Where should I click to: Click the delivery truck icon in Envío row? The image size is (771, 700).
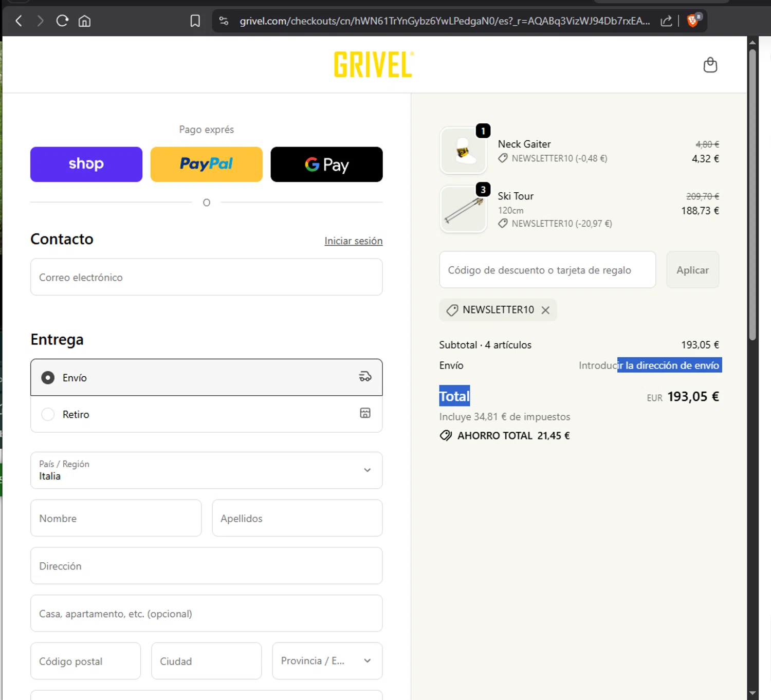[365, 377]
